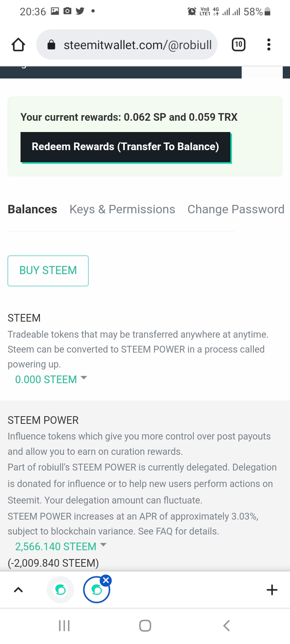This screenshot has width=290, height=644.
Task: Tap the browser home icon
Action: (x=18, y=45)
